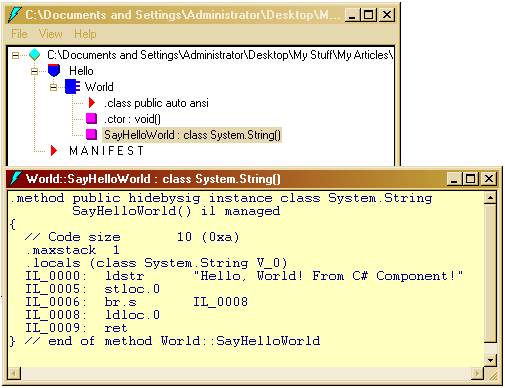Open the Help menu
This screenshot has width=505, height=388.
85,34
